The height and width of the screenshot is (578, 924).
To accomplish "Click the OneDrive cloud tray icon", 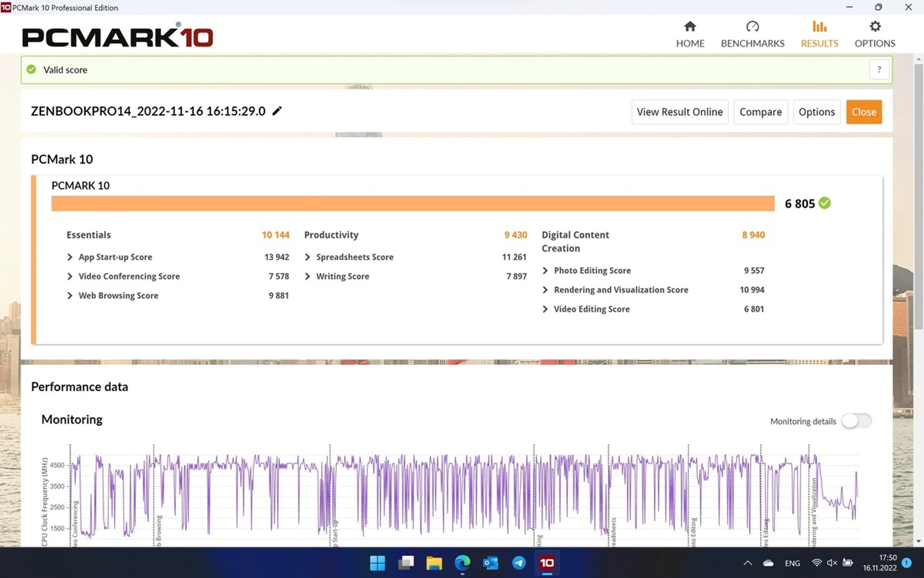I will pos(768,563).
